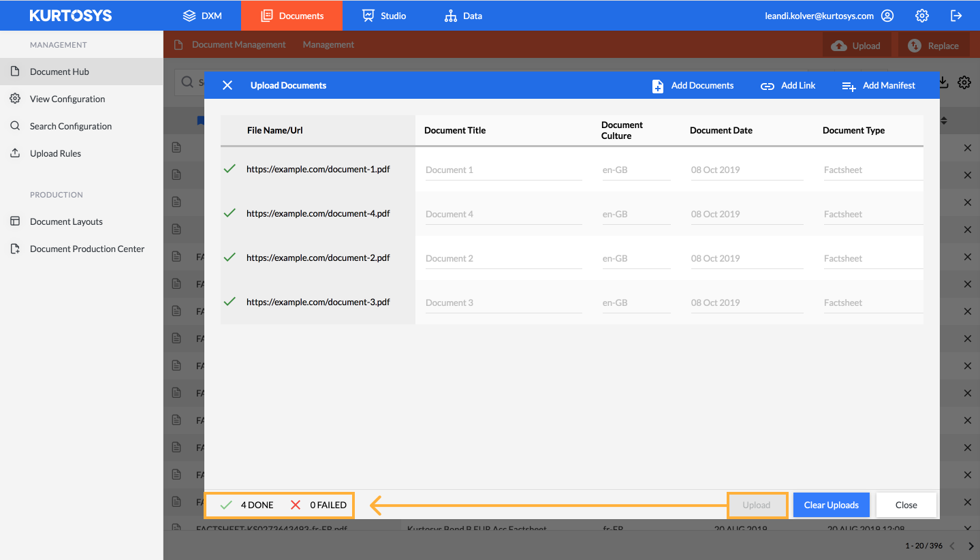Open the date picker for document-4.pdf
Screen dimensions: 980x560
pyautogui.click(x=747, y=215)
